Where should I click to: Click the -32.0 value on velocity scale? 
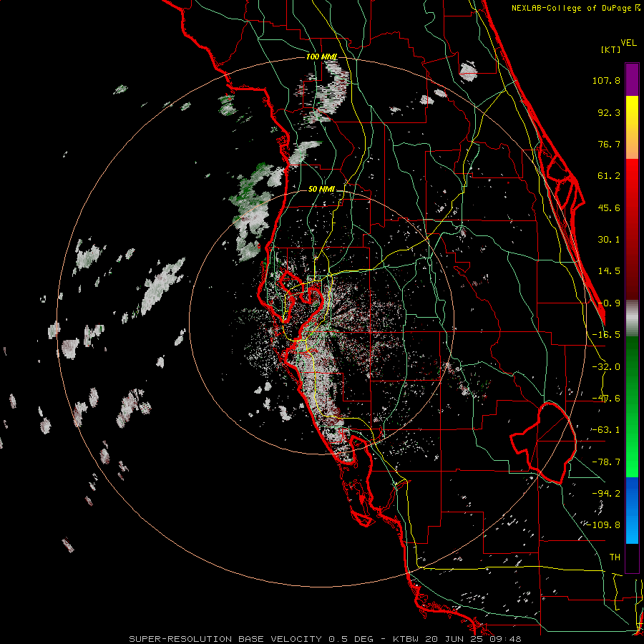pyautogui.click(x=606, y=367)
